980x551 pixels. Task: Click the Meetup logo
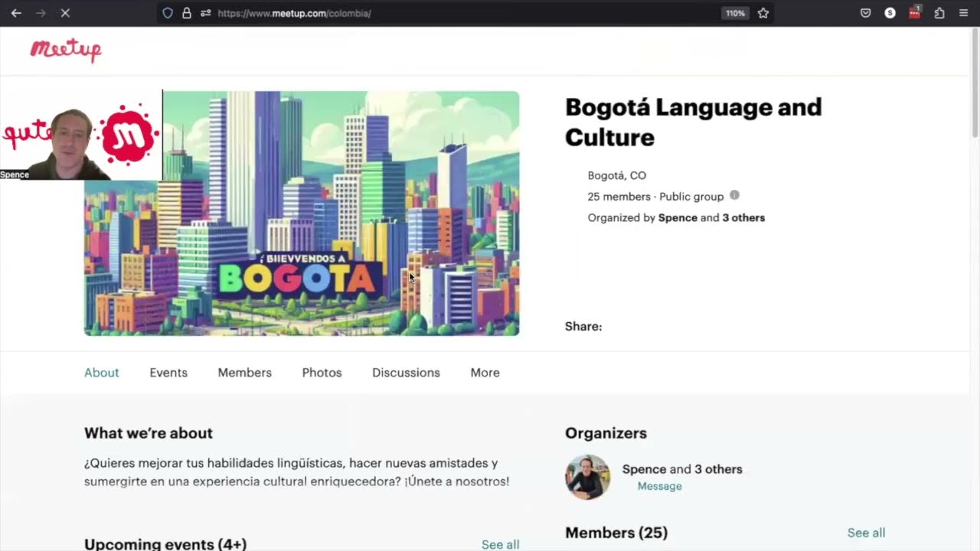click(66, 50)
